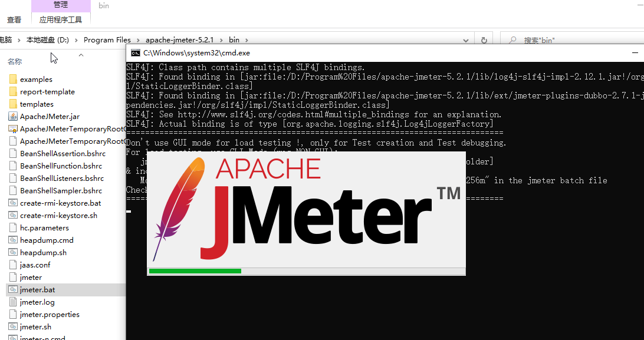This screenshot has width=644, height=340.
Task: Select the BeanShellAssertion.bshrc file name
Action: 63,153
